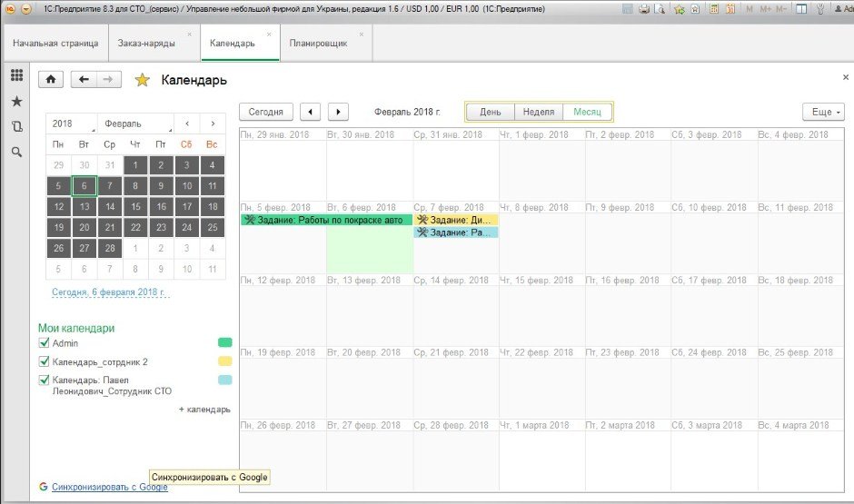Toggle the Павел Леонидович calendar checkbox

[44, 380]
